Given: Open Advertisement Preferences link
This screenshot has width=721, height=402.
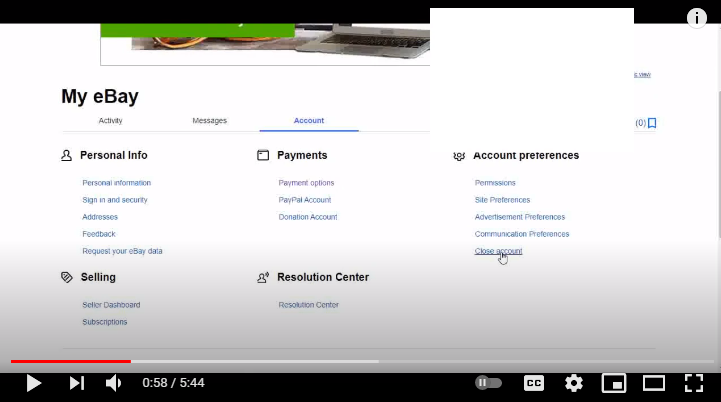Looking at the screenshot, I should click(520, 217).
